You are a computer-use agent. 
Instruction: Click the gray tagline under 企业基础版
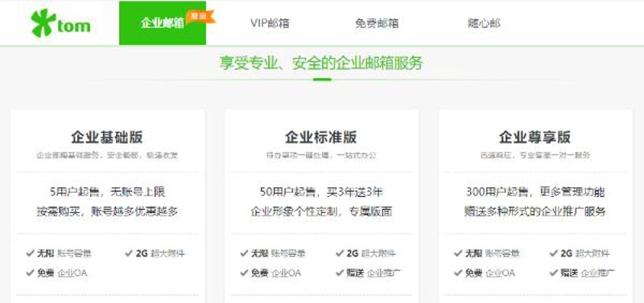click(x=107, y=155)
